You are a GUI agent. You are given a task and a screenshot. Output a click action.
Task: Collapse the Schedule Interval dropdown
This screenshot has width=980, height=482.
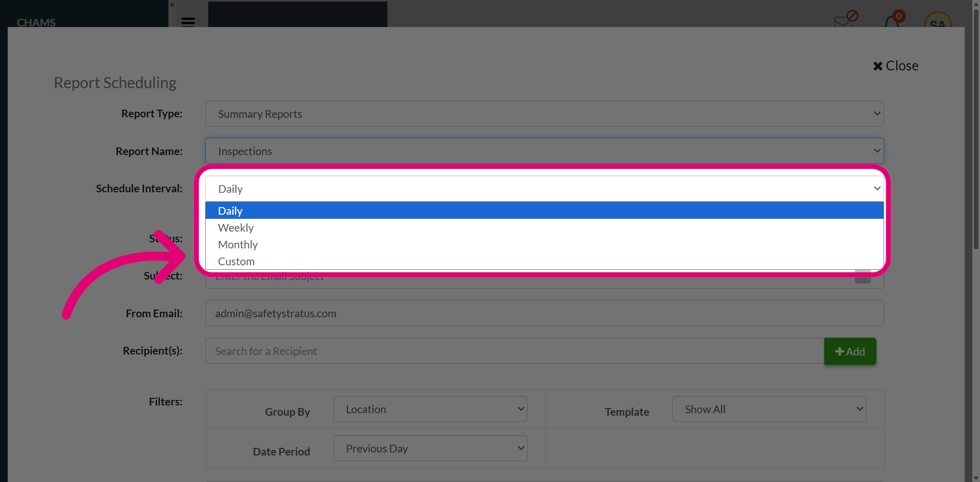(x=544, y=189)
